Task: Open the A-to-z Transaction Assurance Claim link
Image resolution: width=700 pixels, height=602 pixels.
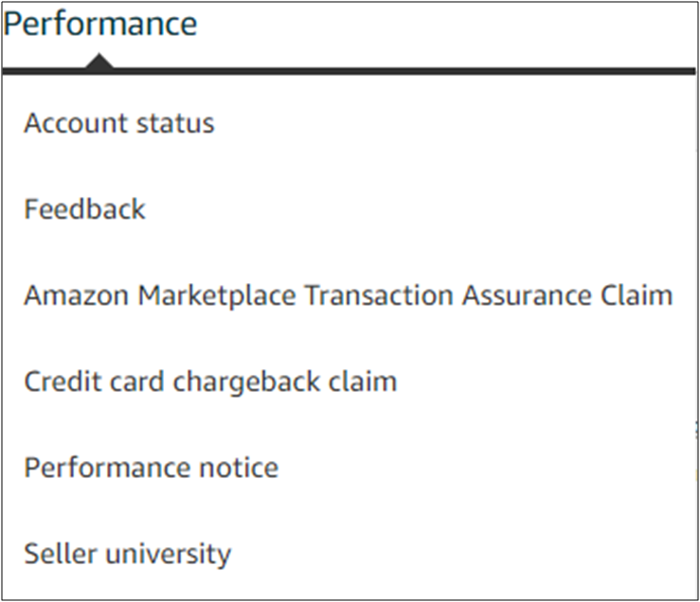Action: tap(348, 295)
